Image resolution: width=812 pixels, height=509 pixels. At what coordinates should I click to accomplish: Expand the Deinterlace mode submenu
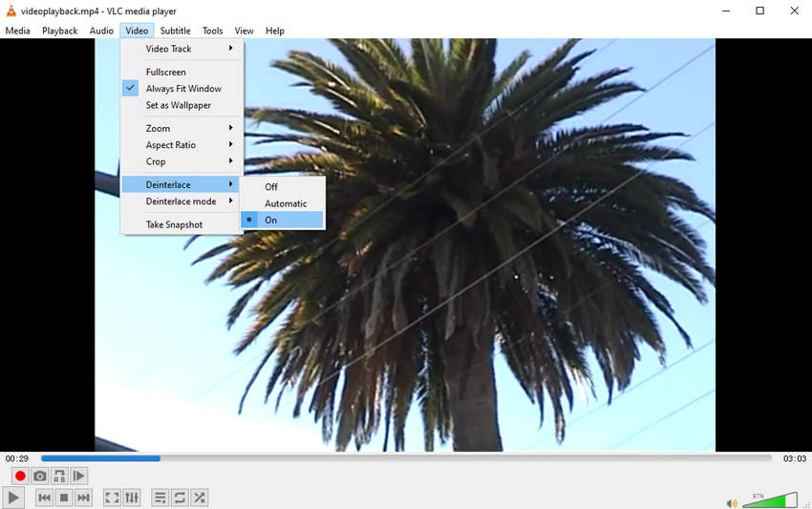tap(182, 201)
